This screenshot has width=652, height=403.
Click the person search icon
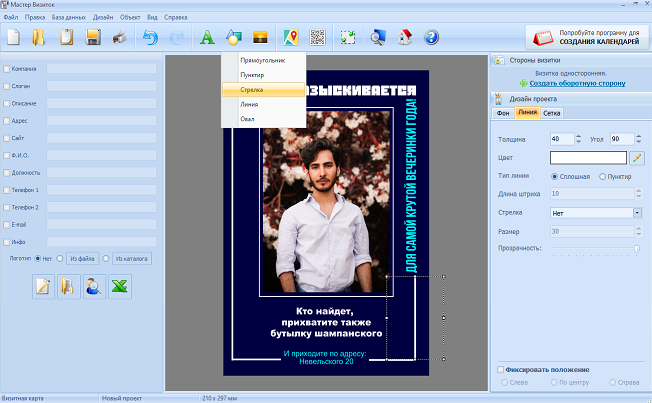point(94,286)
